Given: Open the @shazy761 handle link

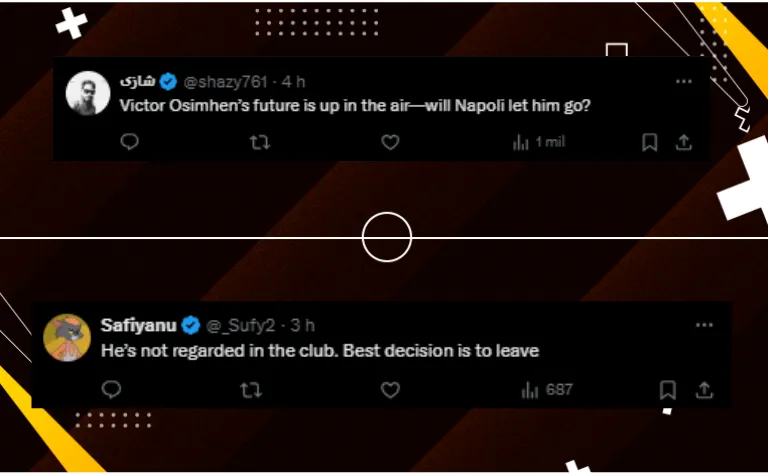Looking at the screenshot, I should (225, 82).
